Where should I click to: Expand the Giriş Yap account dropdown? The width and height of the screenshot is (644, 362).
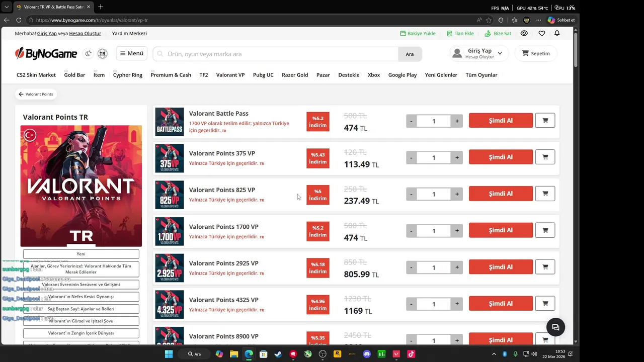pyautogui.click(x=478, y=53)
